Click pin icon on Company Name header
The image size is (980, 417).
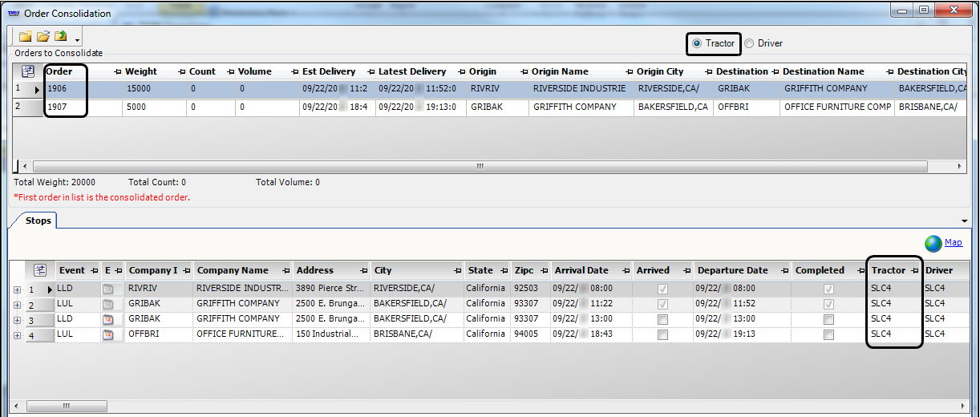[x=288, y=271]
